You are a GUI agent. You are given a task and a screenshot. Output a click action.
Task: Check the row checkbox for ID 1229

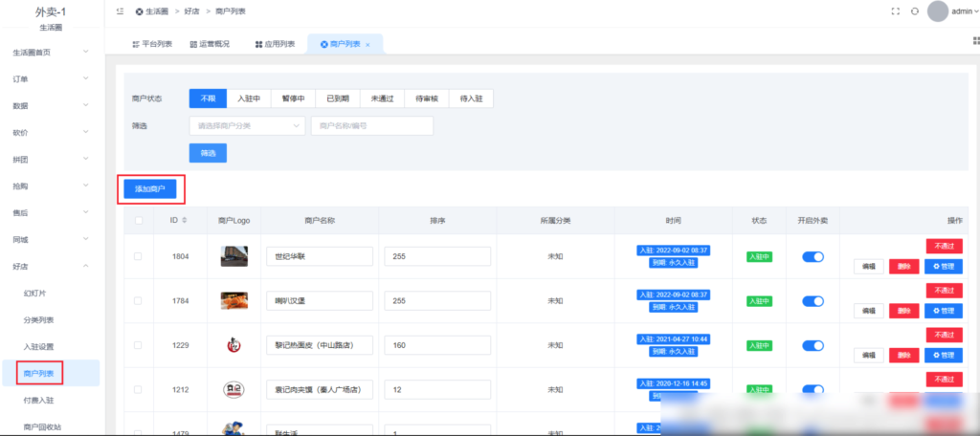(138, 345)
